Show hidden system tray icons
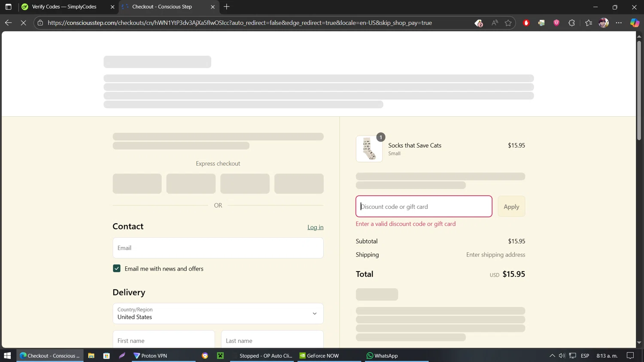The width and height of the screenshot is (644, 362). pyautogui.click(x=552, y=356)
